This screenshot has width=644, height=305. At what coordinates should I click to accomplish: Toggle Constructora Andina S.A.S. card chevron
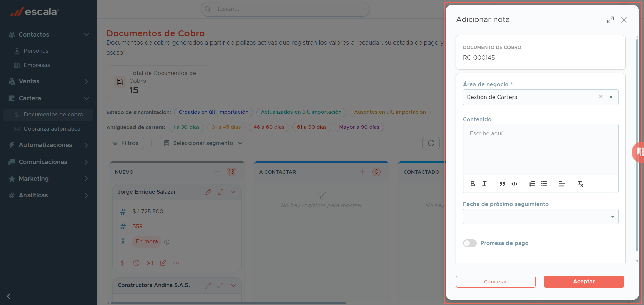[233, 285]
